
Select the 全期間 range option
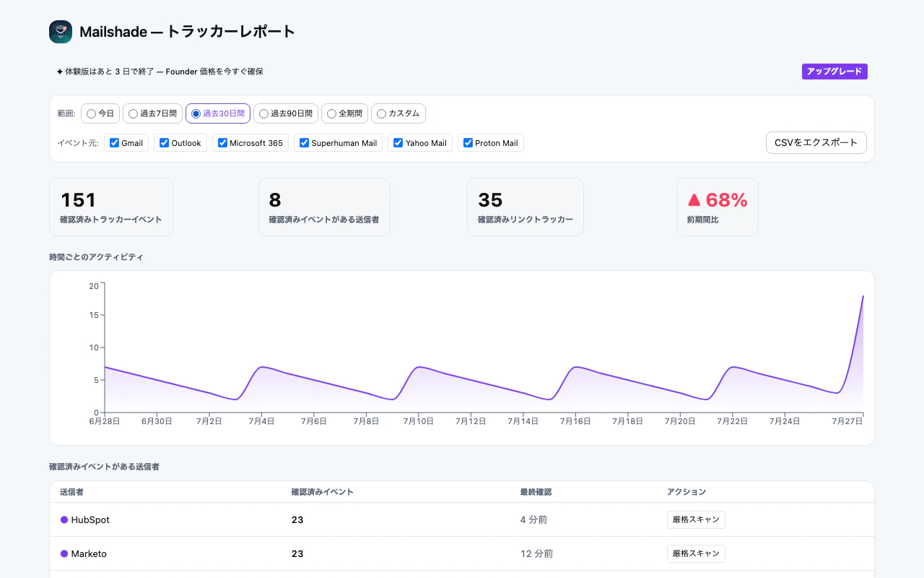click(345, 113)
